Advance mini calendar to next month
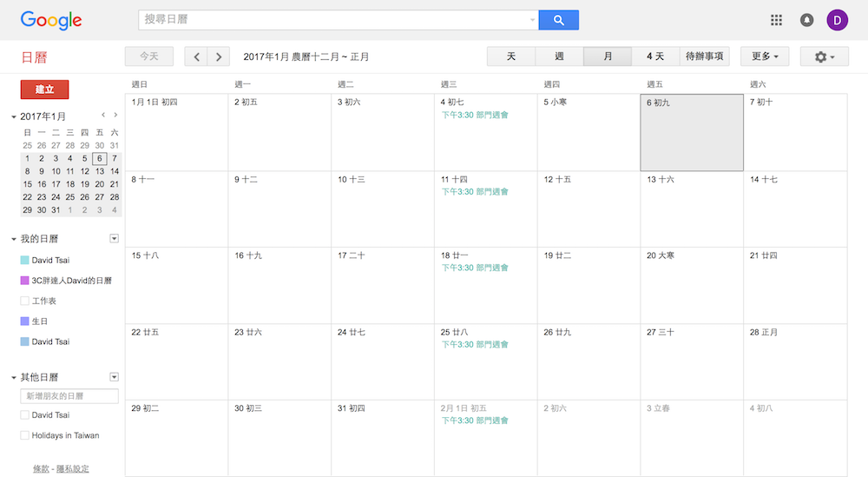 (x=115, y=115)
